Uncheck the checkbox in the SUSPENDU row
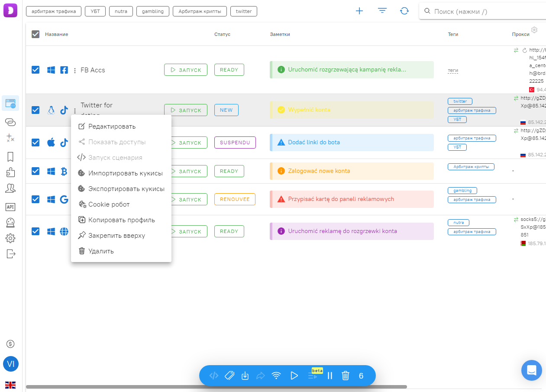 click(36, 143)
